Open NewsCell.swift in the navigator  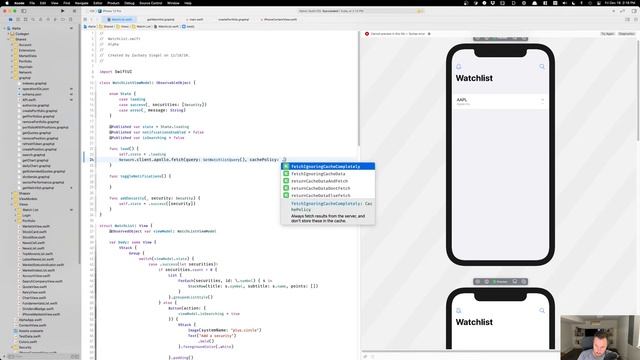pos(33,243)
